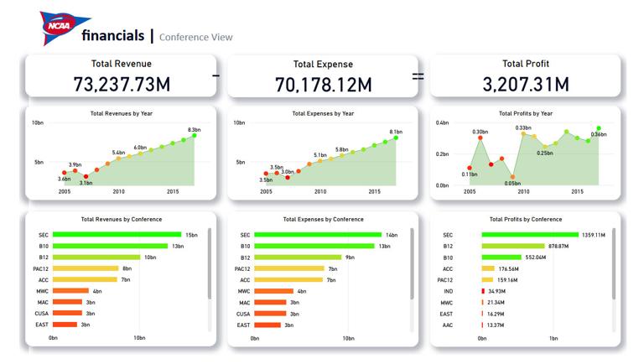This screenshot has width=644, height=364.
Task: Click the 0.30bn point on profits chart
Action: click(480, 138)
